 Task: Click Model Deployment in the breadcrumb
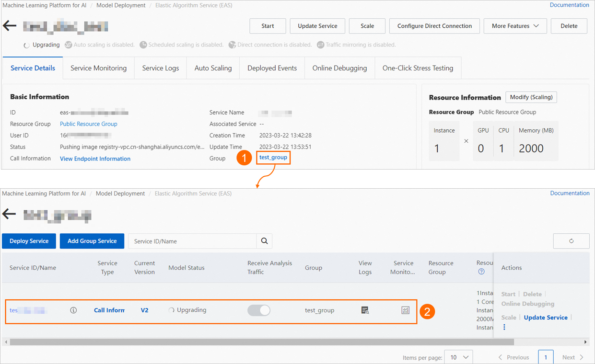120,5
